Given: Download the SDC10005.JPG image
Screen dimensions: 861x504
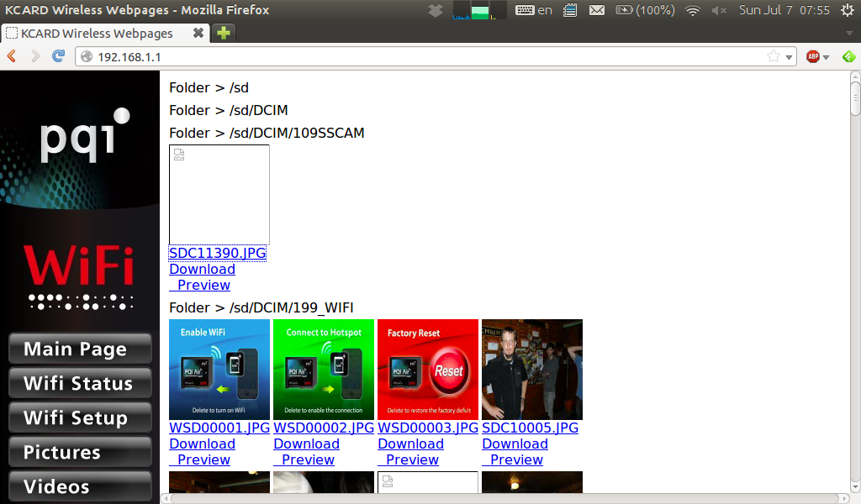Looking at the screenshot, I should click(515, 444).
